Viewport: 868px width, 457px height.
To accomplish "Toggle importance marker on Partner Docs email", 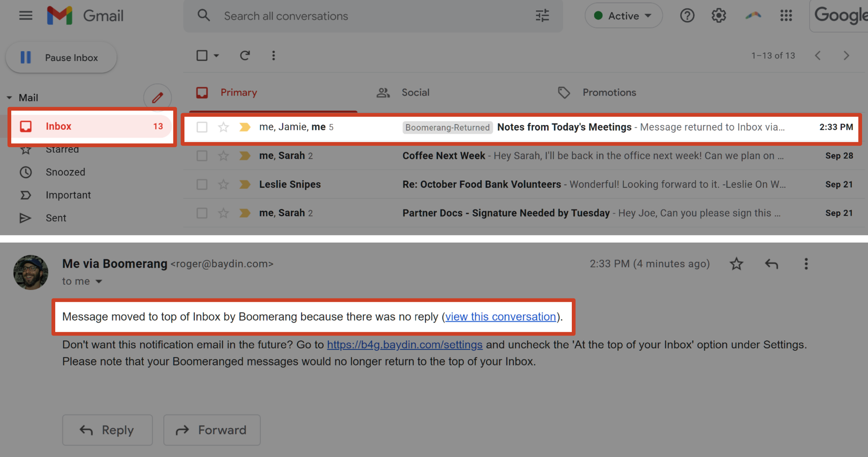I will tap(245, 213).
